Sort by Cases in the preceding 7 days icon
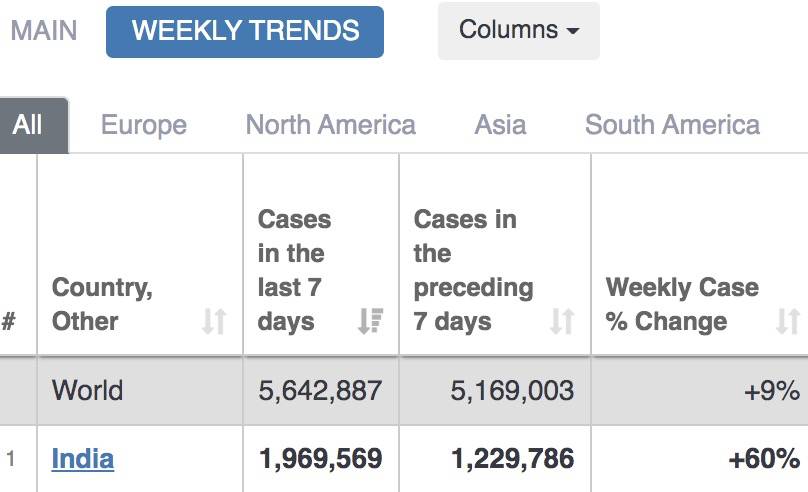This screenshot has height=492, width=808. coord(562,321)
